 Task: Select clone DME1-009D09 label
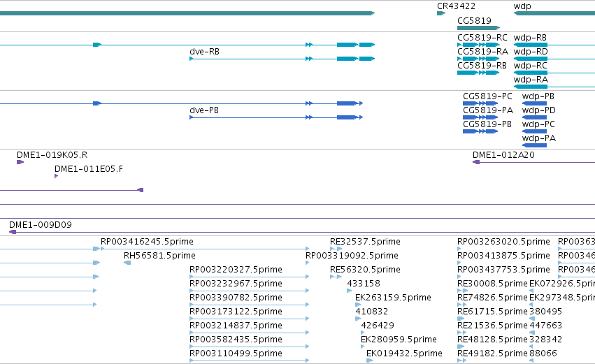(x=41, y=225)
